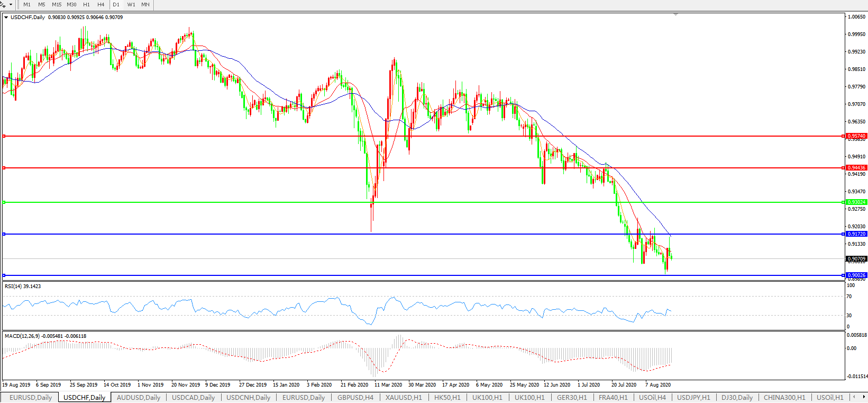Click the blue 0.91720 price level label
Screen dimensions: 868x403
856,234
